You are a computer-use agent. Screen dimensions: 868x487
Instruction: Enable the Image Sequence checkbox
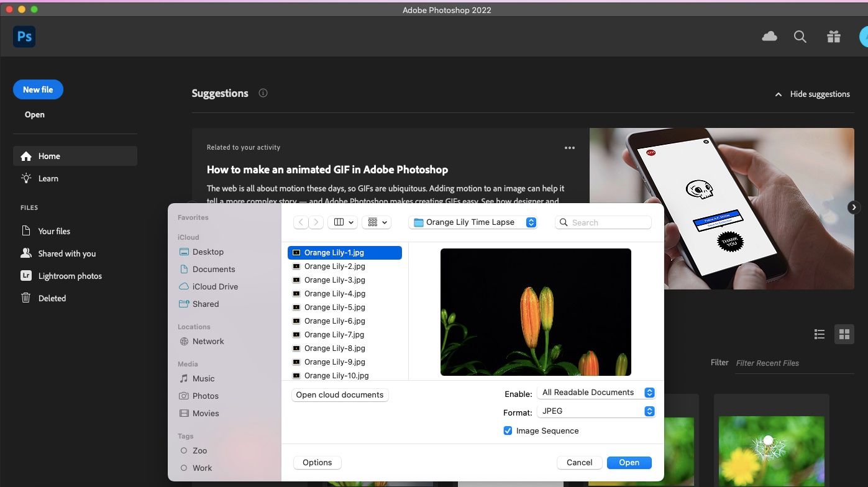508,430
